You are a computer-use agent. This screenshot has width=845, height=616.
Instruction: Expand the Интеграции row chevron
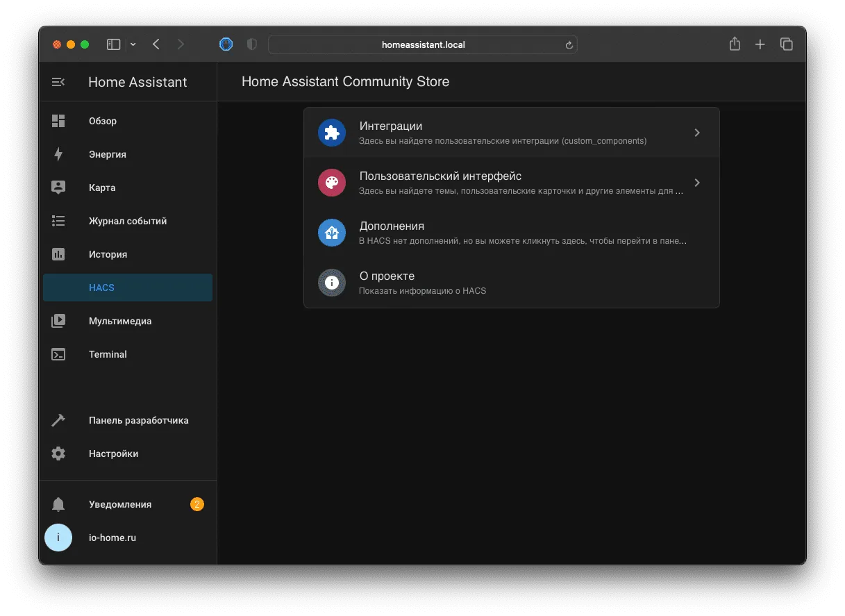697,133
